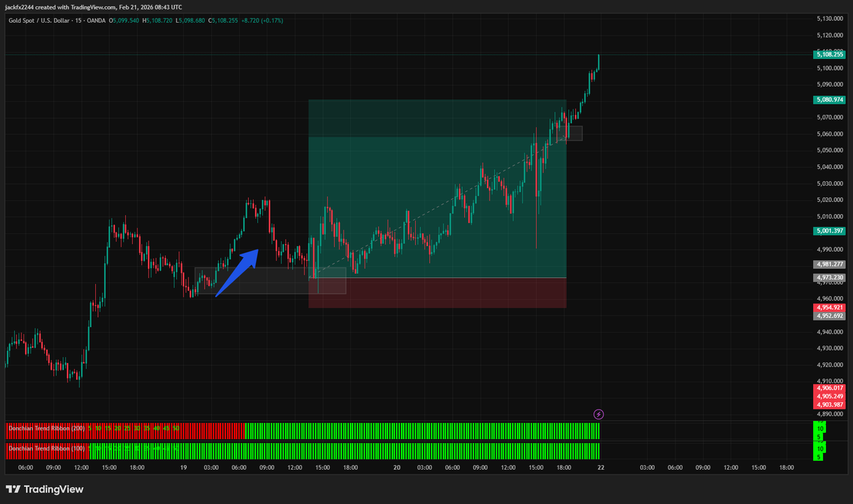The image size is (853, 504).
Task: Click the 5,100.000 price axis label
Action: (x=830, y=68)
